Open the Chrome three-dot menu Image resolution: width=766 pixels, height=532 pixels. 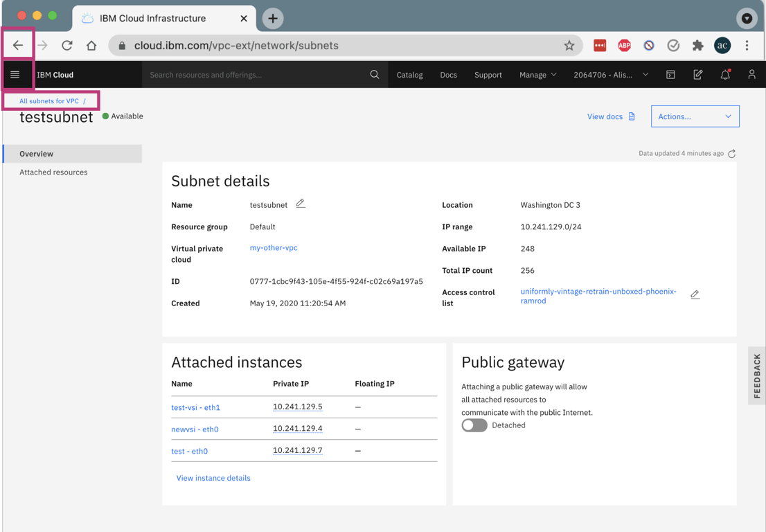[x=747, y=46]
